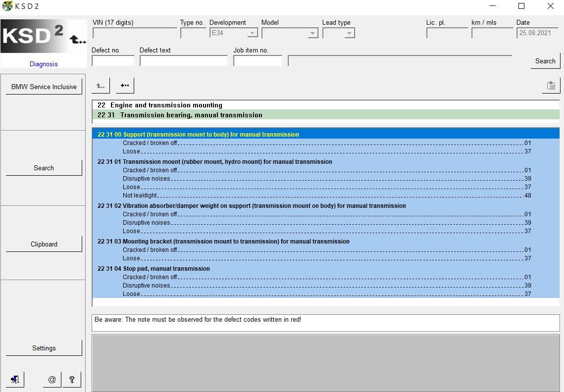Select 'Loose' under 22 31 03
The height and width of the screenshot is (392, 564).
pos(326,258)
